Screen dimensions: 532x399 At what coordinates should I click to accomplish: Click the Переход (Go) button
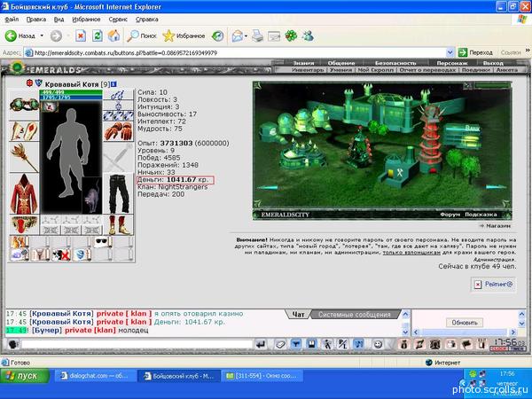[475, 52]
